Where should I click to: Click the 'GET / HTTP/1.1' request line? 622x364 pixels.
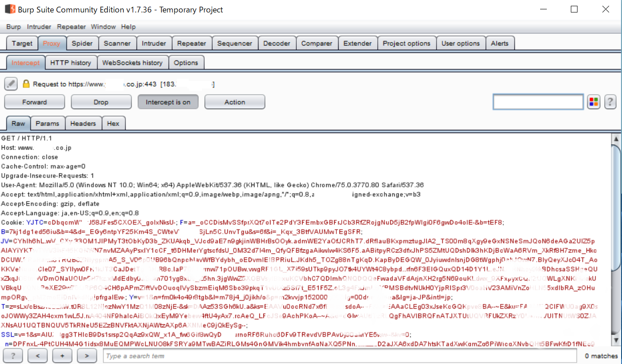tap(27, 138)
